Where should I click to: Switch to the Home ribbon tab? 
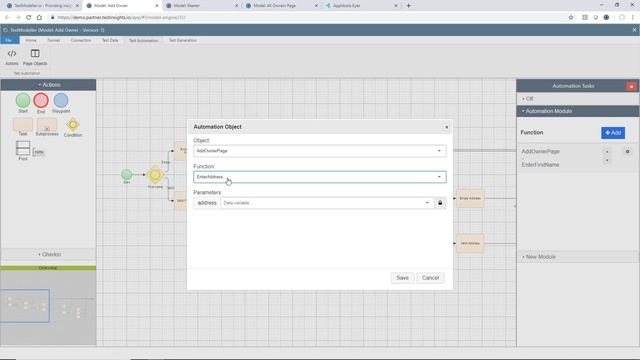point(31,40)
